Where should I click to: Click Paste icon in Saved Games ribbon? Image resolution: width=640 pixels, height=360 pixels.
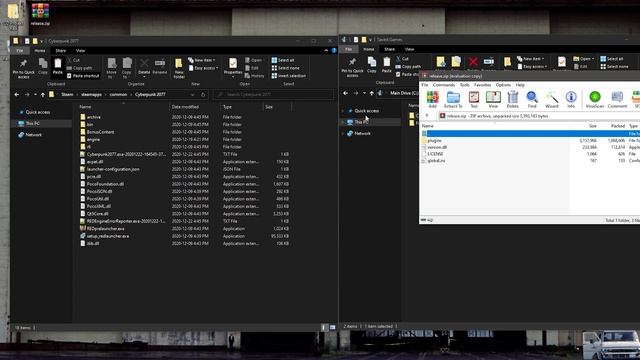(387, 64)
